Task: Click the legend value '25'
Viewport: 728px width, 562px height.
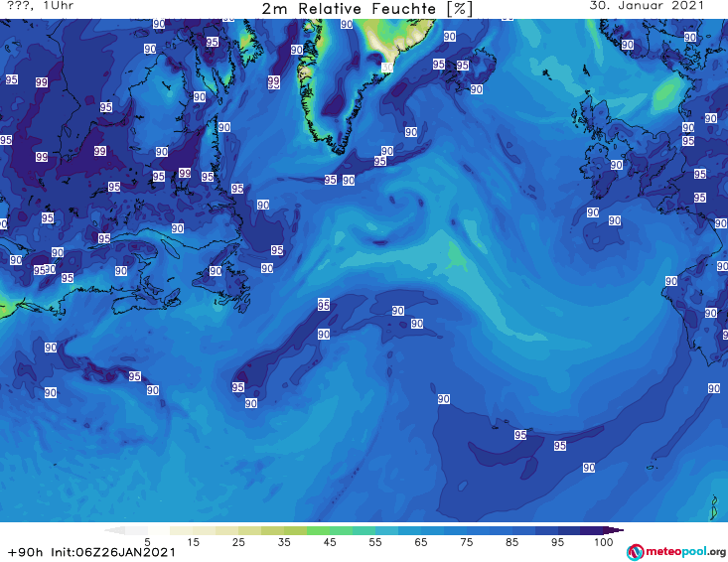Action: (238, 541)
